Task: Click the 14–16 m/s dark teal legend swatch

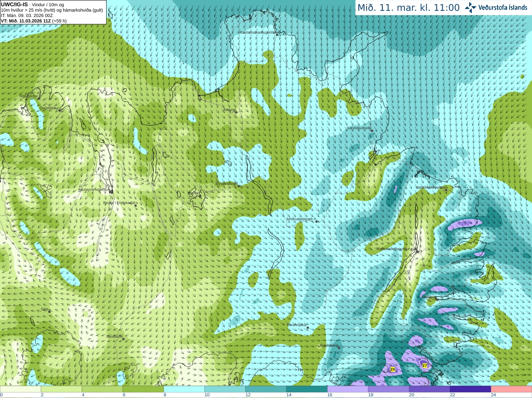Action: (x=307, y=389)
